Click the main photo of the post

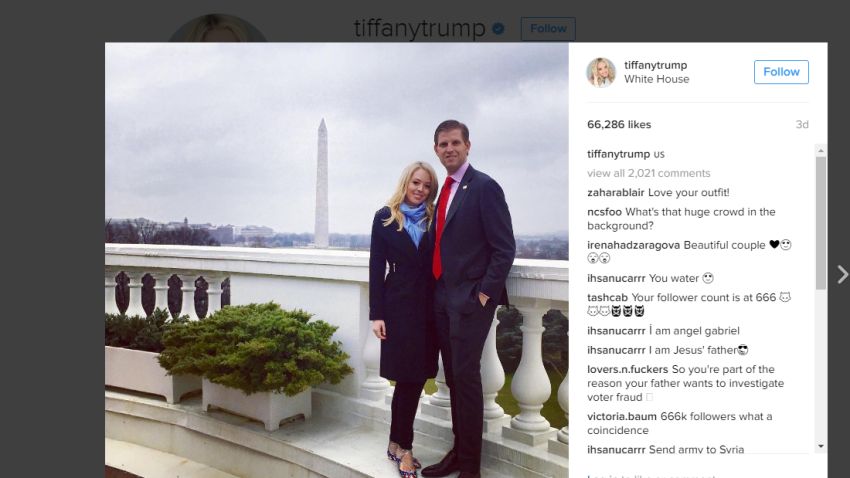337,260
